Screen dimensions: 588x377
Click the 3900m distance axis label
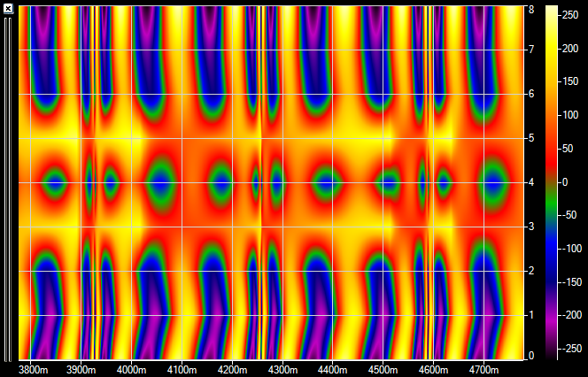coord(81,370)
